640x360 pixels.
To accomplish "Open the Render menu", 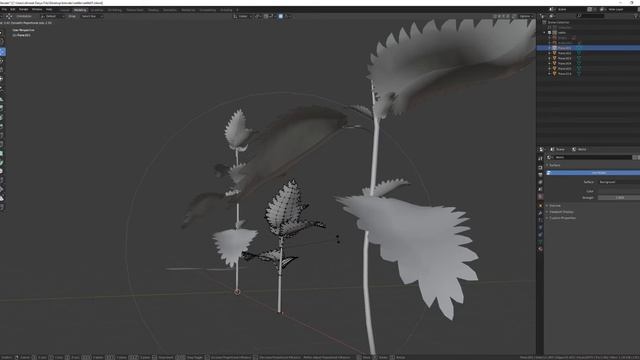I will 23,9.
